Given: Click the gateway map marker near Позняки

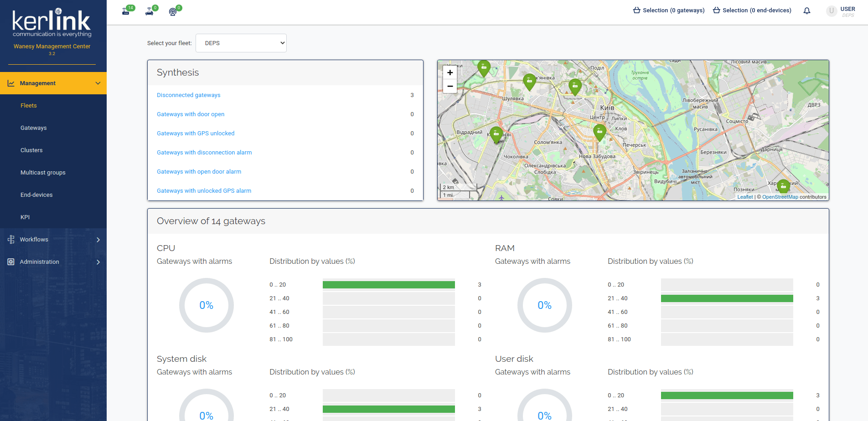Looking at the screenshot, I should coord(783,185).
